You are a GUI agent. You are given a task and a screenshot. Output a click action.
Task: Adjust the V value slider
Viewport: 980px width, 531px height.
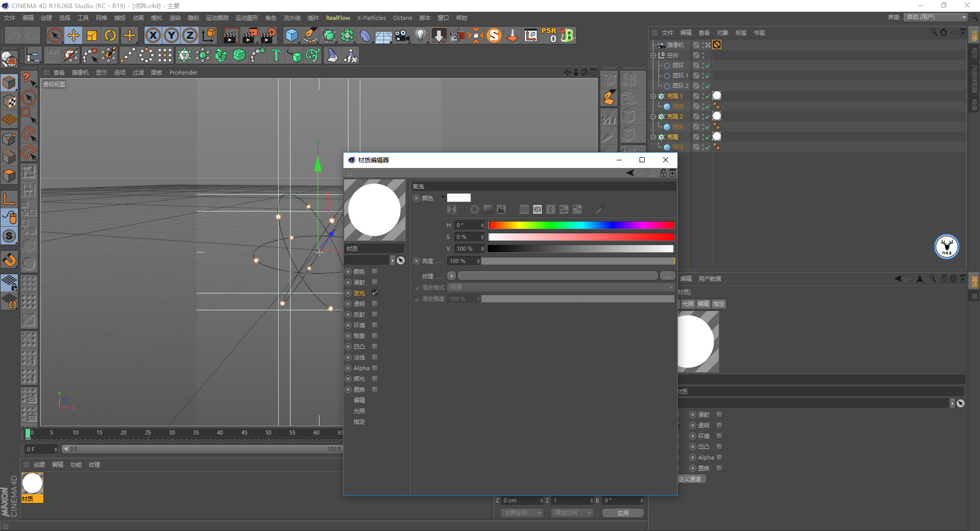click(x=581, y=249)
